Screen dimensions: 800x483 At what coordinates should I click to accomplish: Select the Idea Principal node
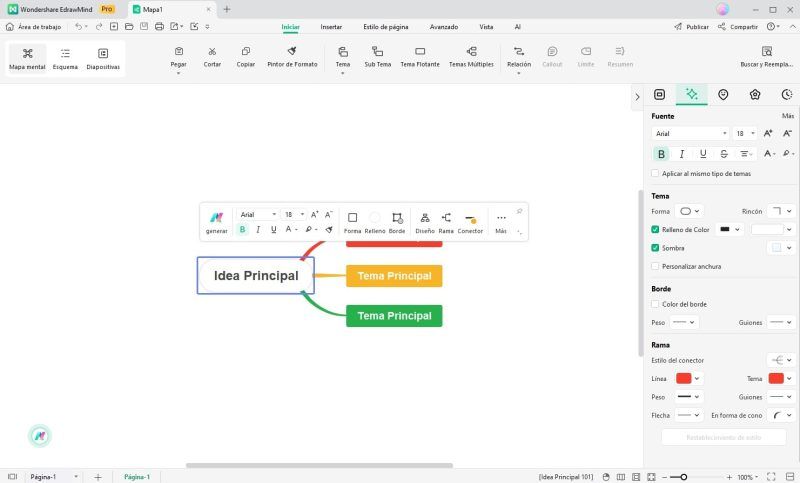click(256, 275)
